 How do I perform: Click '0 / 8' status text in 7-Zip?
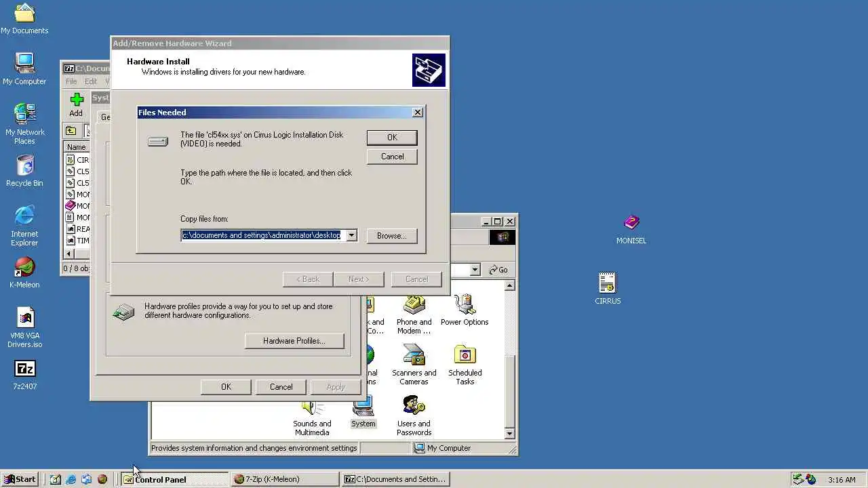(76, 268)
